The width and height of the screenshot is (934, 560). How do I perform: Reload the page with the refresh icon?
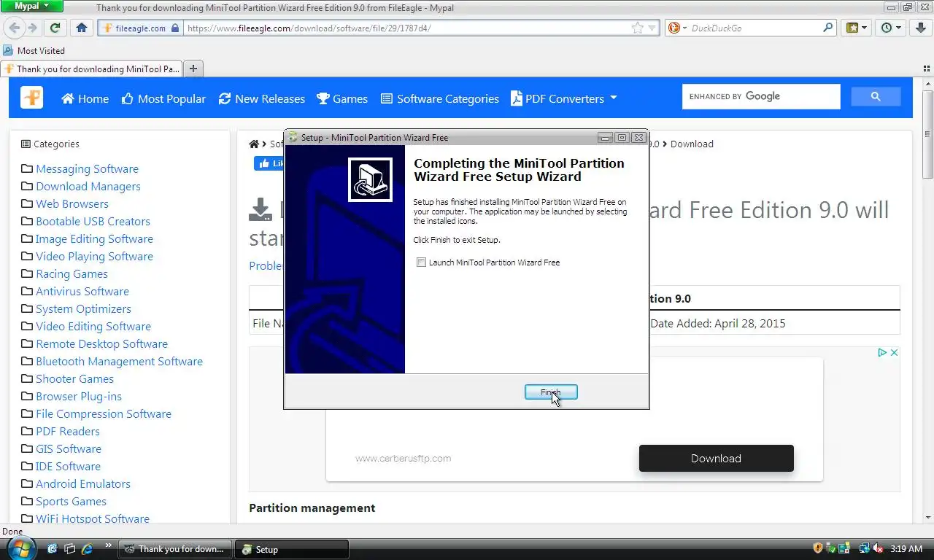click(x=55, y=28)
